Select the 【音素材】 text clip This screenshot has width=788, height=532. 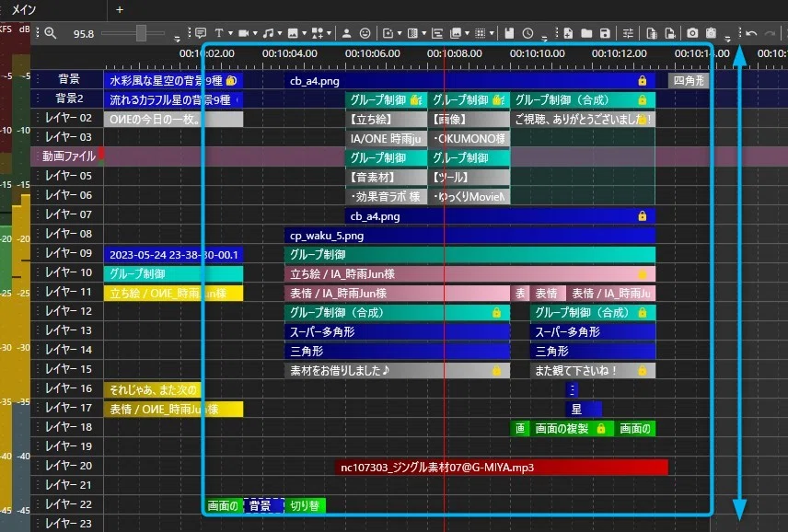coord(386,178)
